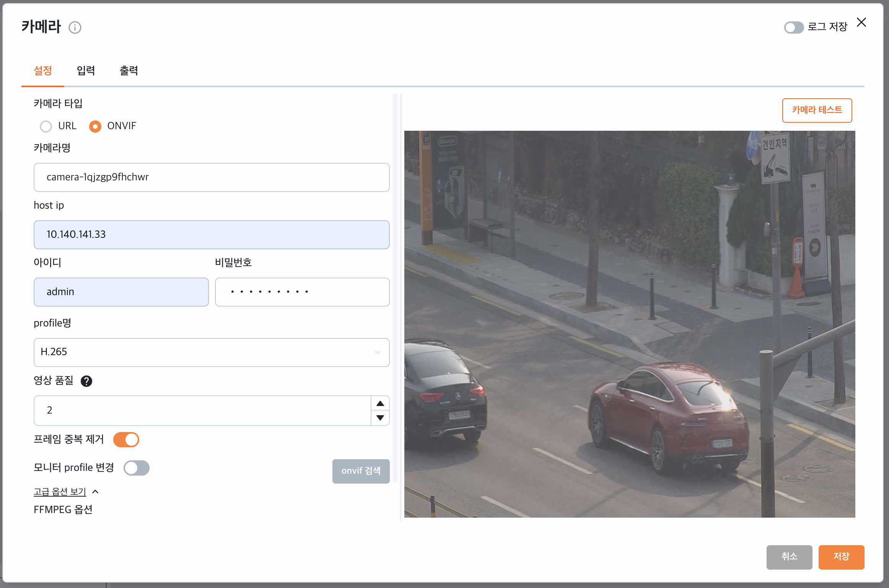Decrease 영상 품질 value with down arrow

[380, 417]
